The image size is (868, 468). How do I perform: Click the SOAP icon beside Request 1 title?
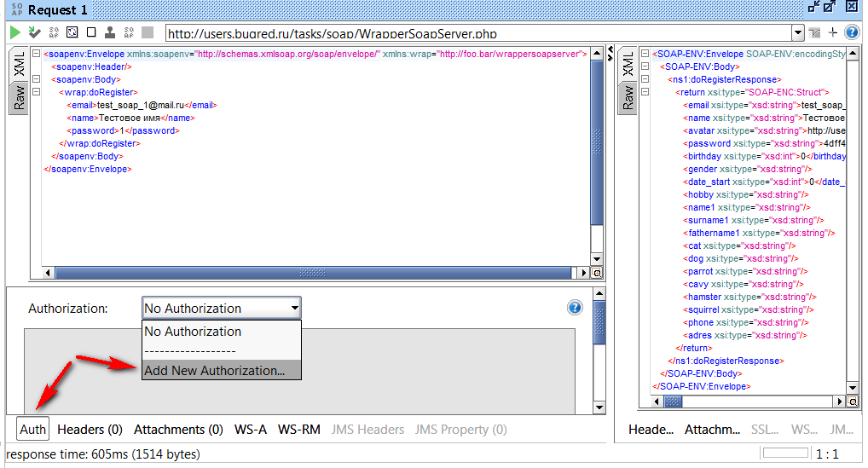pyautogui.click(x=16, y=9)
